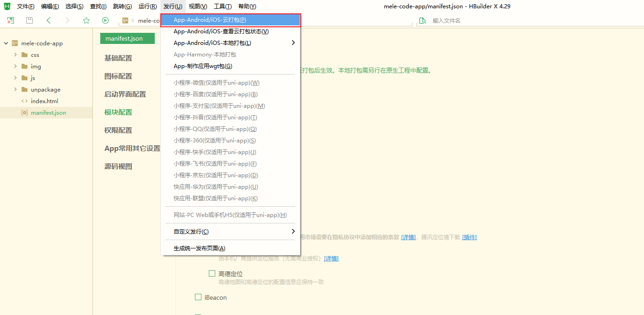Click the run/play icon in toolbar
Image resolution: width=644 pixels, height=315 pixels.
[105, 20]
